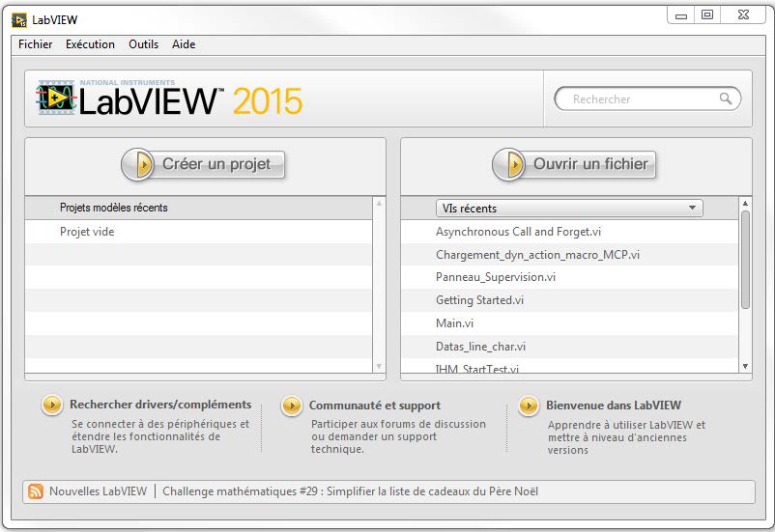Click the magnifier search icon
Viewport: 775px width, 532px height.
point(725,98)
